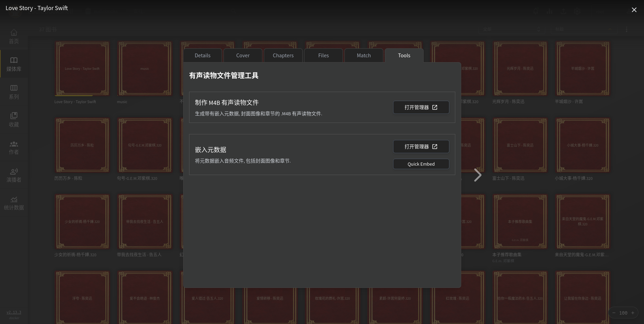Screen dimensions: 644x324
Task: Click the 爱不会绝迹 - 林俊杰 cover
Action: click(x=145, y=298)
